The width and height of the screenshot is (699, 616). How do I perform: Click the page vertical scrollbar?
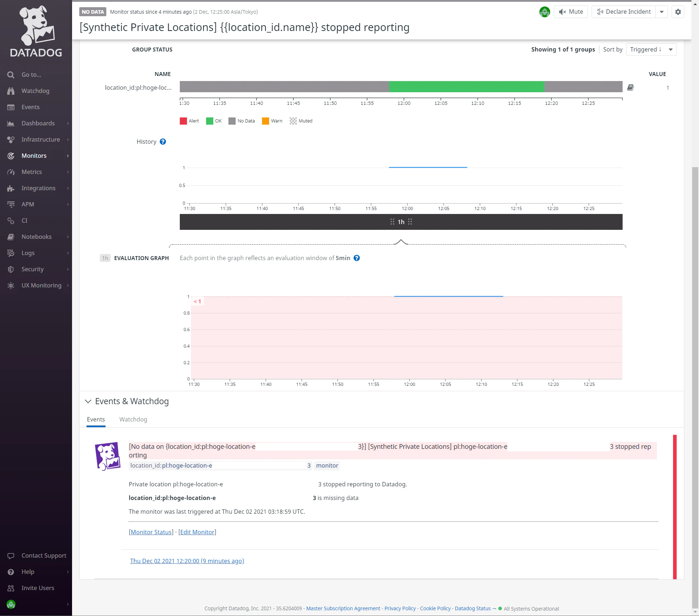point(695,387)
